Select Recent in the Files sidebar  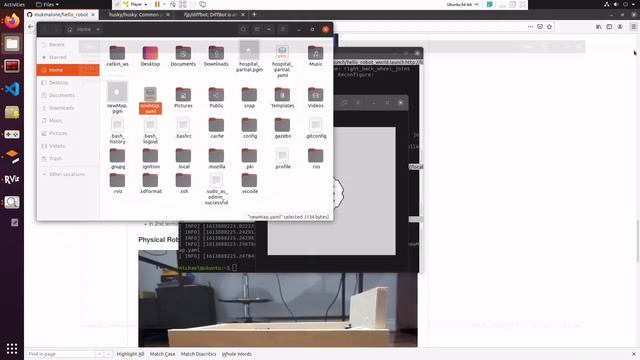click(x=68, y=44)
